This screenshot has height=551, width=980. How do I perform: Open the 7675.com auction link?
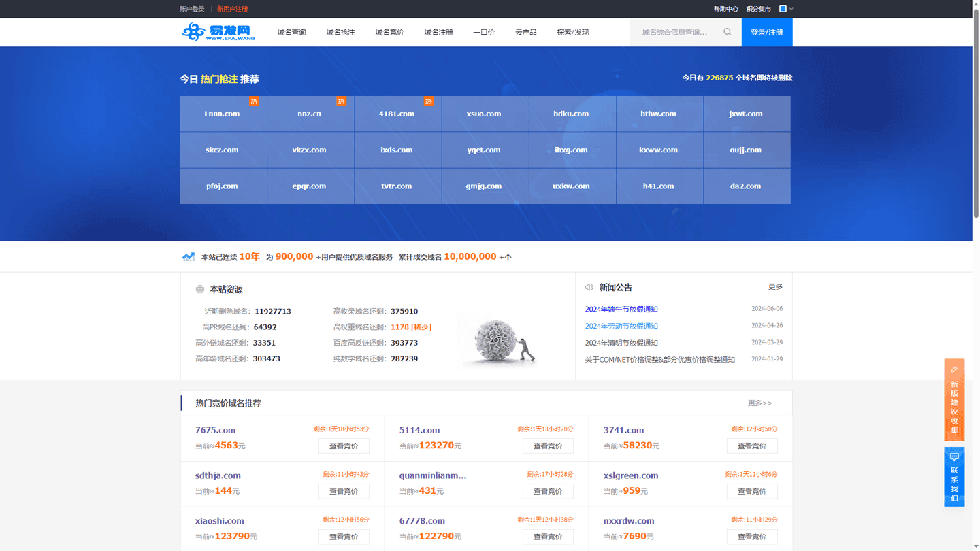coord(215,430)
